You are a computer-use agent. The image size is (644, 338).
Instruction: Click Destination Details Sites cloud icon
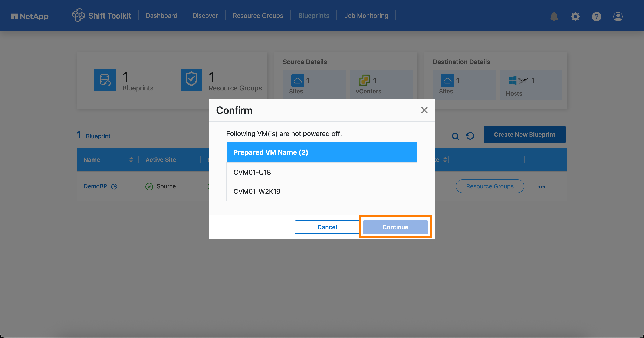pos(447,80)
